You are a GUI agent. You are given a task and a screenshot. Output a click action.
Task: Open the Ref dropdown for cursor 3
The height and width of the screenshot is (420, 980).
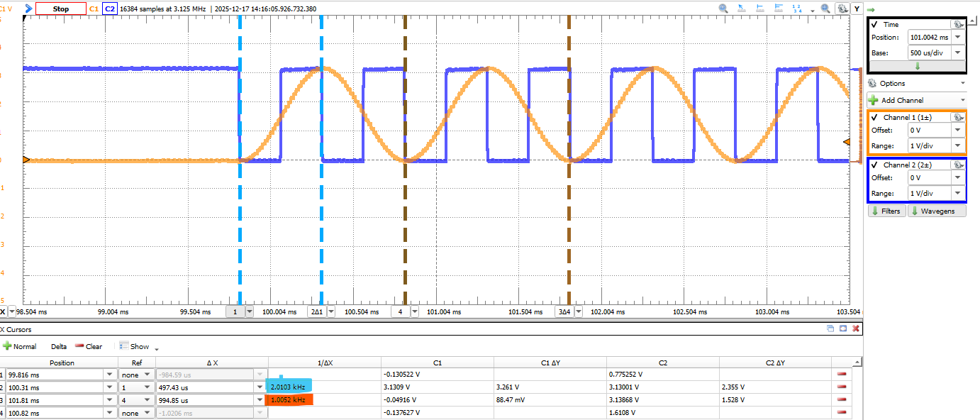(147, 400)
